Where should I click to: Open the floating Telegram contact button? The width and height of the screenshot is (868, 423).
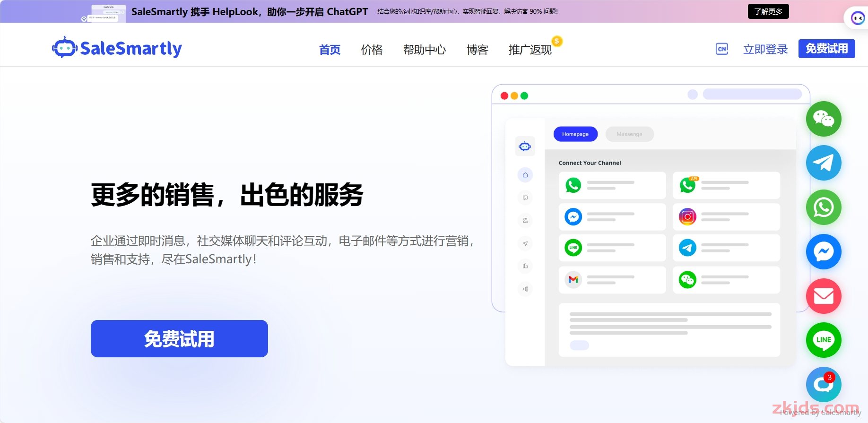pyautogui.click(x=824, y=163)
